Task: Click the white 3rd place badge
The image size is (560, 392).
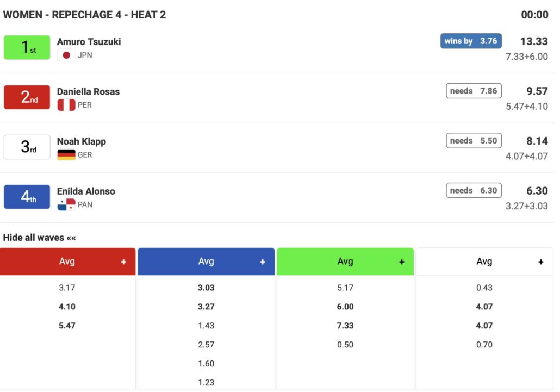Action: pos(27,147)
